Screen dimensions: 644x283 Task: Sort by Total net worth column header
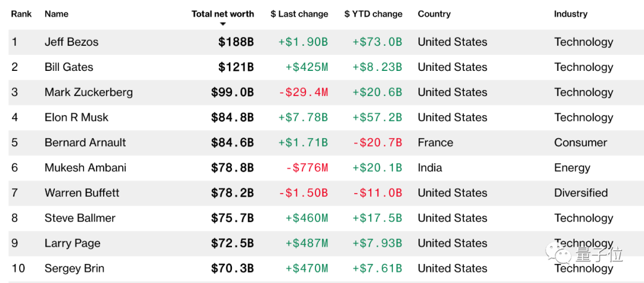pos(222,14)
